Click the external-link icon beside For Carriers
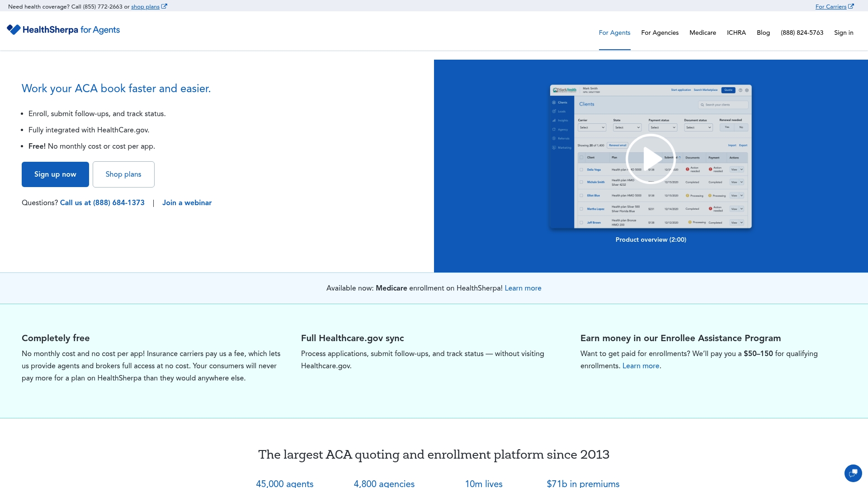 pos(852,6)
